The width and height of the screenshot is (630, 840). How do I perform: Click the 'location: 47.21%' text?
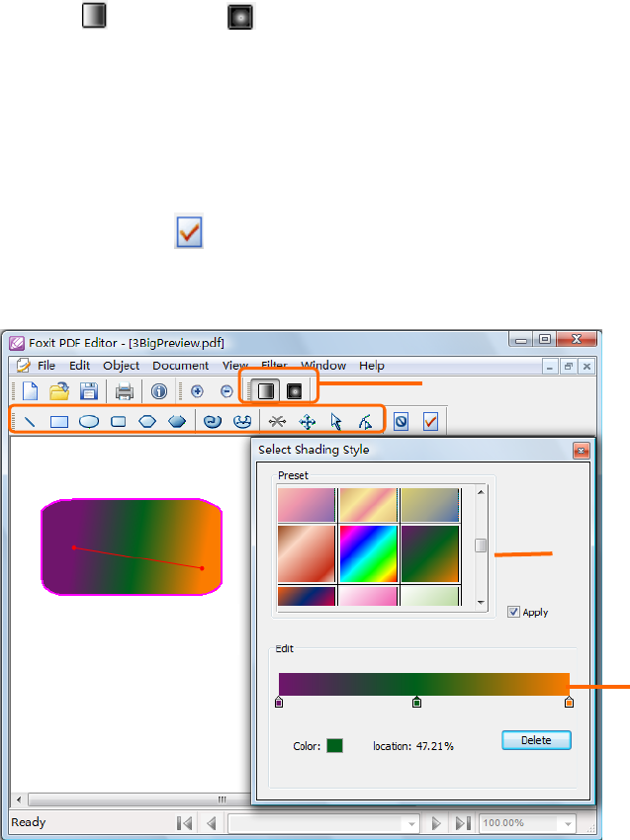(x=413, y=746)
